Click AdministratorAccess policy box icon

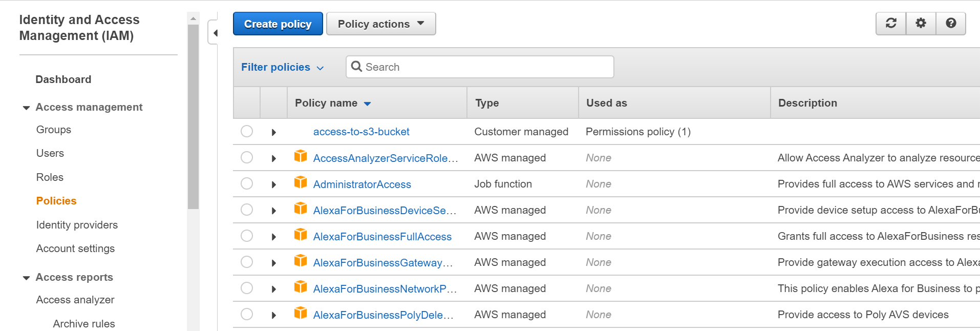coord(301,182)
